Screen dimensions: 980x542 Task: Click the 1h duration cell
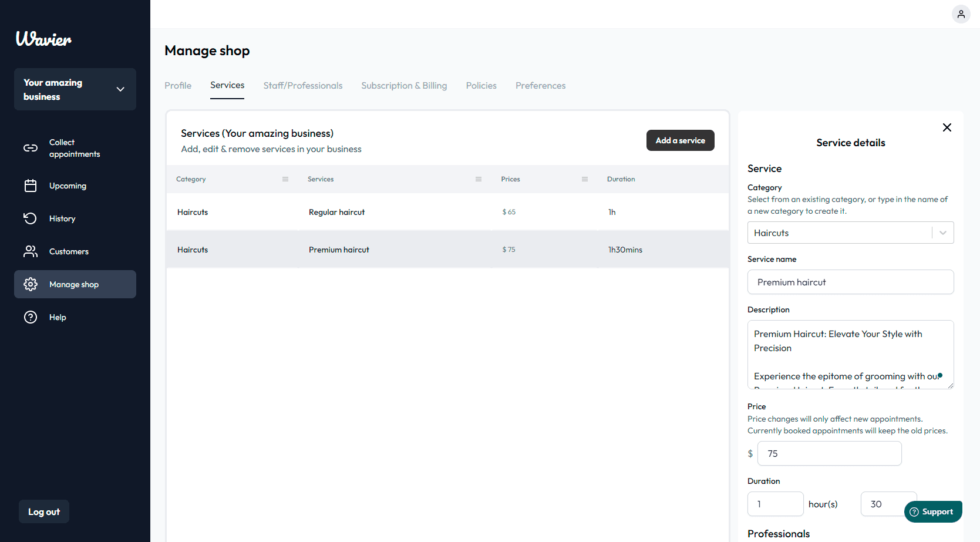point(612,212)
